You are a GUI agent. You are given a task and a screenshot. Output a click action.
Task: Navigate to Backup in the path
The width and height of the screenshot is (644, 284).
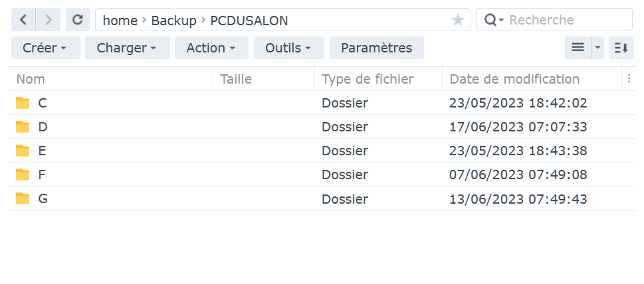point(173,20)
